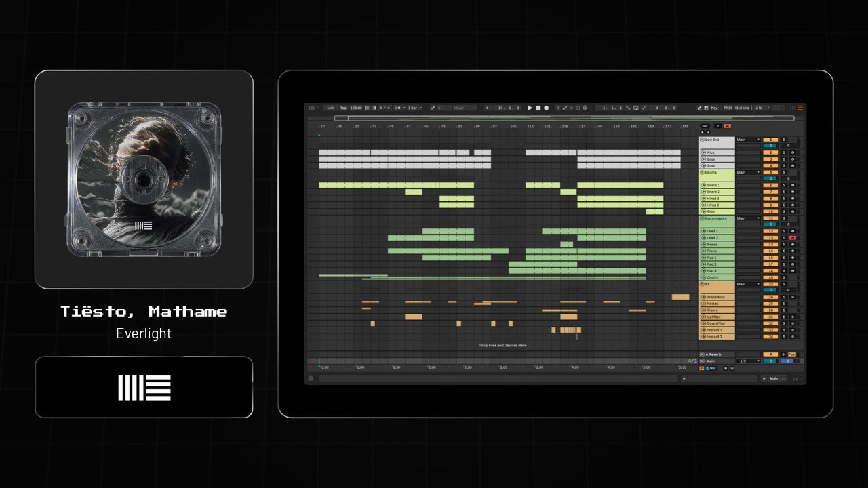The width and height of the screenshot is (868, 488).
Task: Collapse the Instruments group track
Action: (702, 218)
